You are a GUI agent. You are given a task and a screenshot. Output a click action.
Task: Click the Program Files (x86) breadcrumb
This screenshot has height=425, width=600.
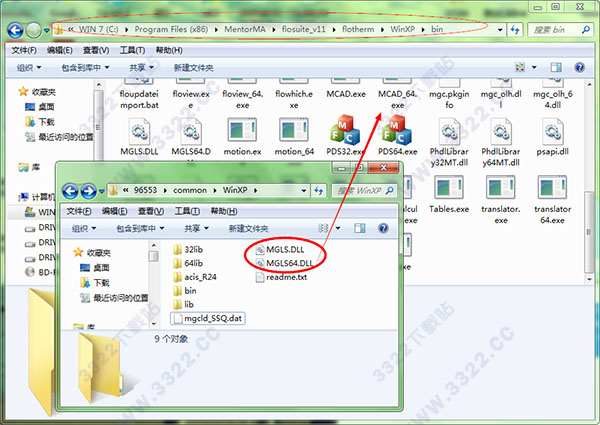pos(171,29)
